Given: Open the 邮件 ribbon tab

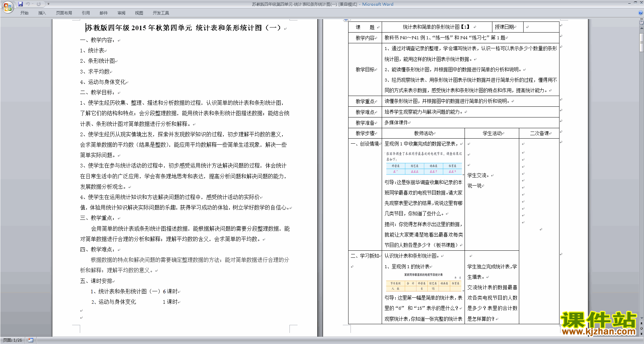Looking at the screenshot, I should (104, 13).
